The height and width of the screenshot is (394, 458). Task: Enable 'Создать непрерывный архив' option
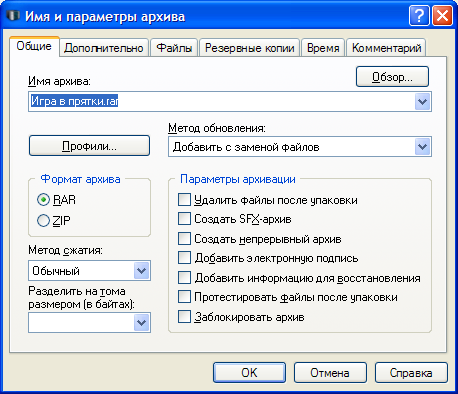(x=184, y=239)
